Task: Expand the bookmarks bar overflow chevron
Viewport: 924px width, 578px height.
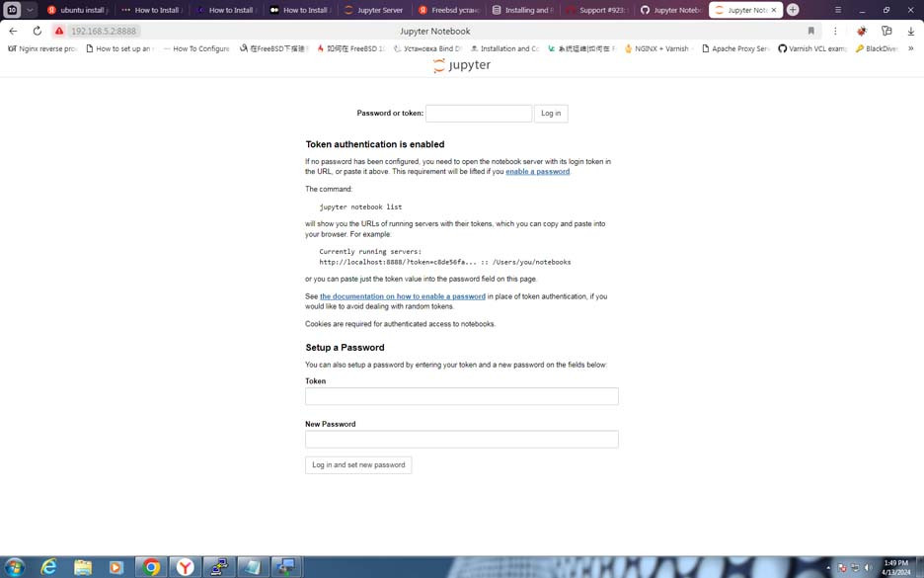Action: click(909, 47)
